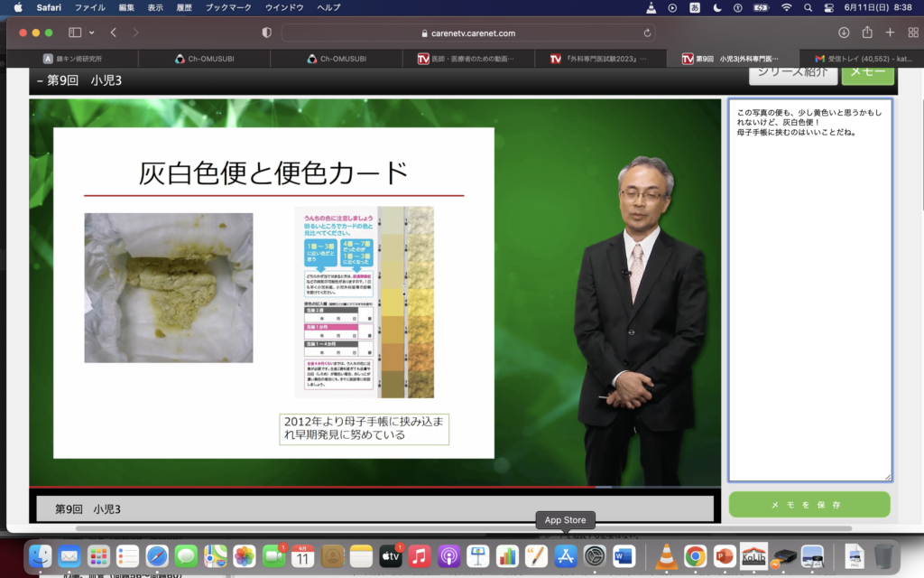
Task: Click the video progress bar
Action: point(374,488)
